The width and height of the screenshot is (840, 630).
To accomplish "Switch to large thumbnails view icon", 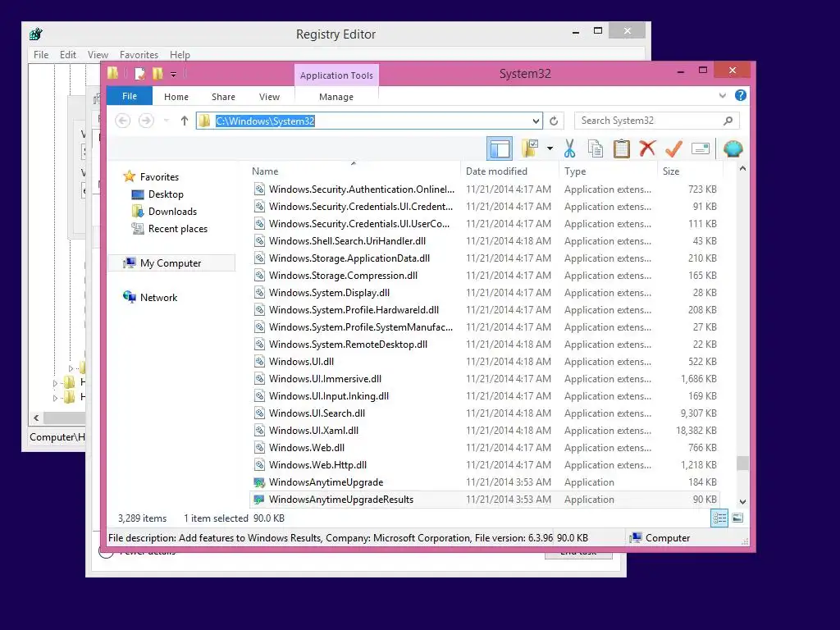I will tap(737, 518).
